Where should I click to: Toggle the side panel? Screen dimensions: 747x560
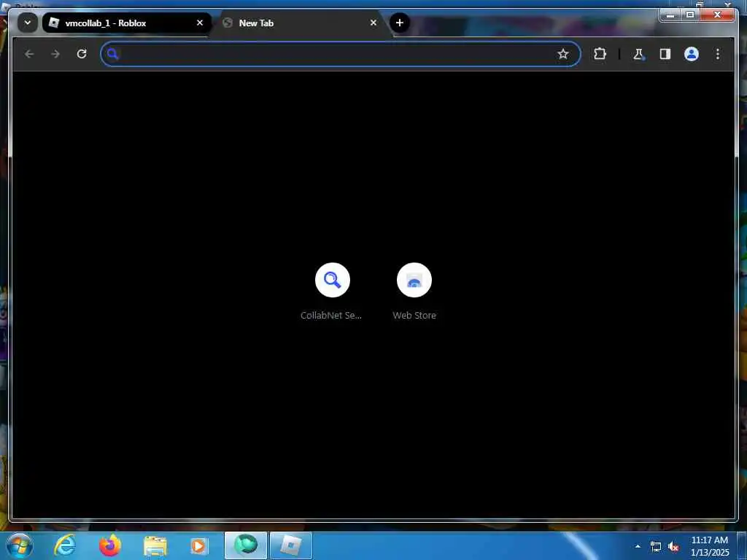665,54
